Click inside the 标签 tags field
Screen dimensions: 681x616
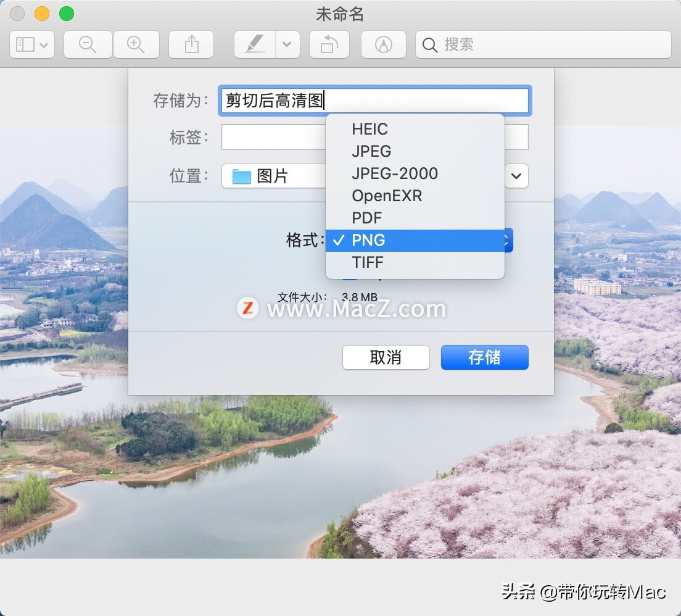pos(271,137)
